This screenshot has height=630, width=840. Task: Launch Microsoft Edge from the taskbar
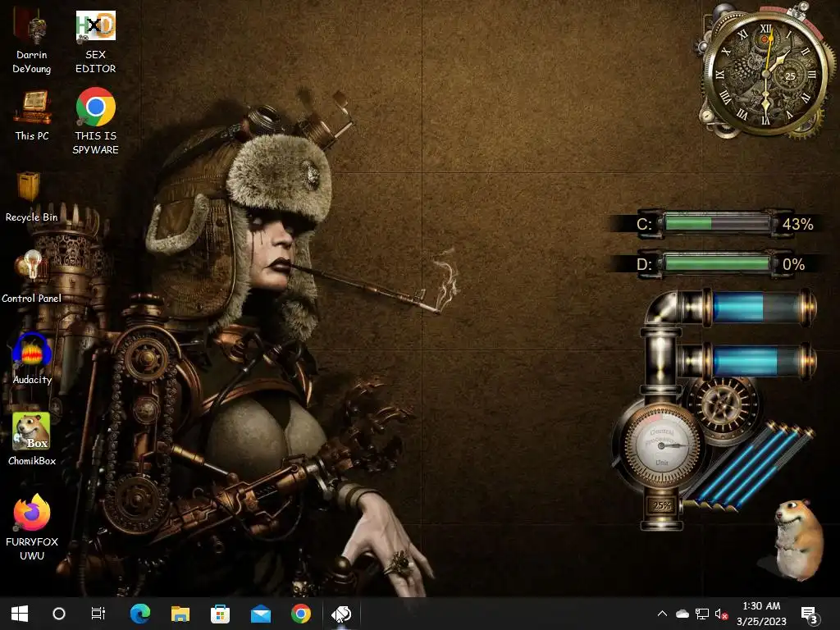(140, 614)
